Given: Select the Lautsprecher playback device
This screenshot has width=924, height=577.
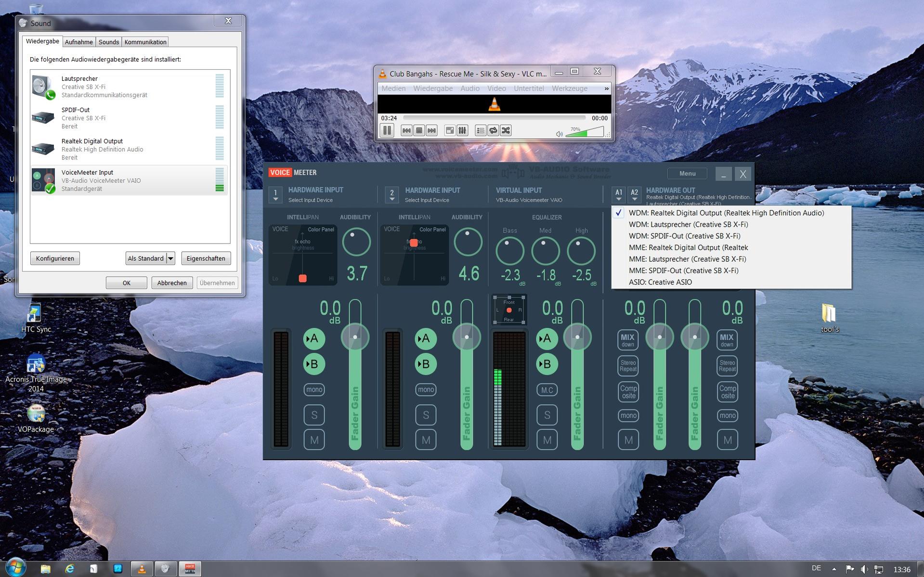Looking at the screenshot, I should (x=129, y=87).
